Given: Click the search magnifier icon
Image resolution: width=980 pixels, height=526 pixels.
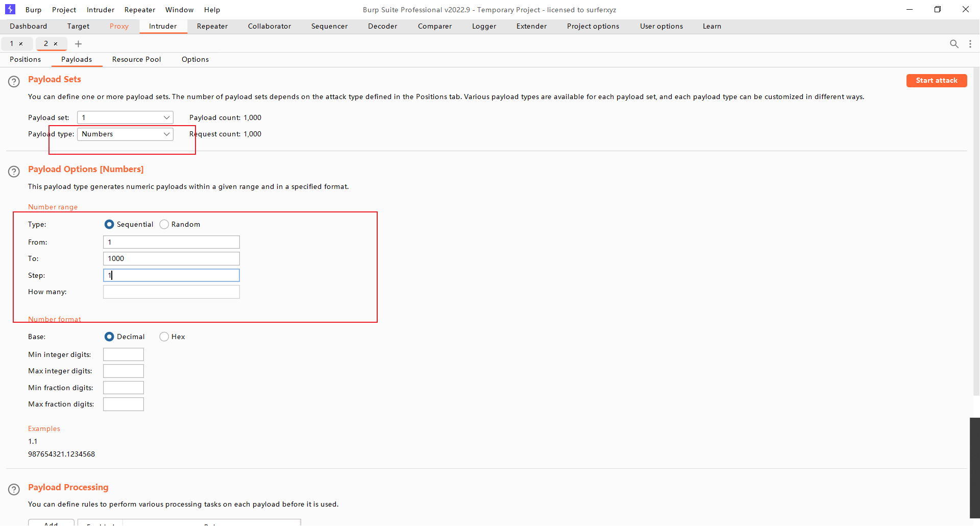Looking at the screenshot, I should [953, 44].
